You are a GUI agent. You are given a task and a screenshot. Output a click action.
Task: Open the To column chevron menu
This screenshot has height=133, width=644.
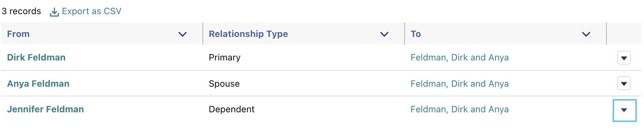tap(586, 34)
